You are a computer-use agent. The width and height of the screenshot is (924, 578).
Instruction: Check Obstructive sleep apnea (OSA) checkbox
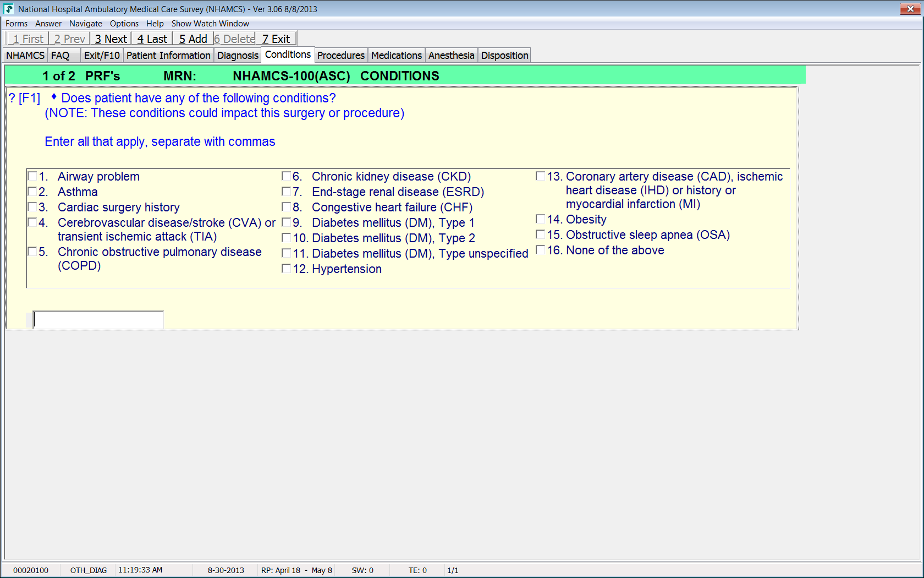pyautogui.click(x=540, y=235)
